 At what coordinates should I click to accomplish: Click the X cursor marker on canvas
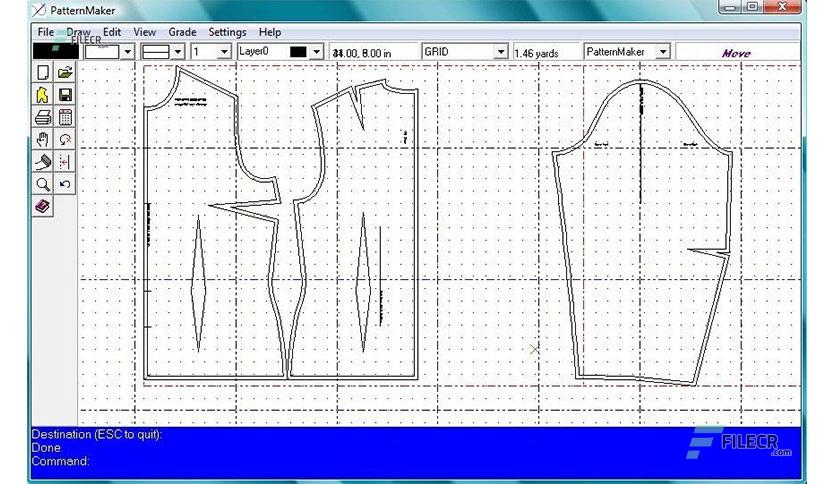tap(534, 349)
